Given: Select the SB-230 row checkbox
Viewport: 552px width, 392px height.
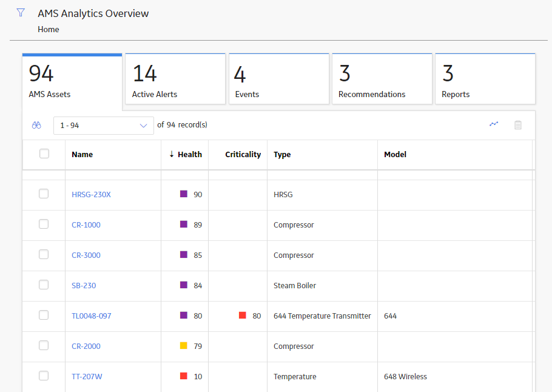Looking at the screenshot, I should pyautogui.click(x=44, y=285).
